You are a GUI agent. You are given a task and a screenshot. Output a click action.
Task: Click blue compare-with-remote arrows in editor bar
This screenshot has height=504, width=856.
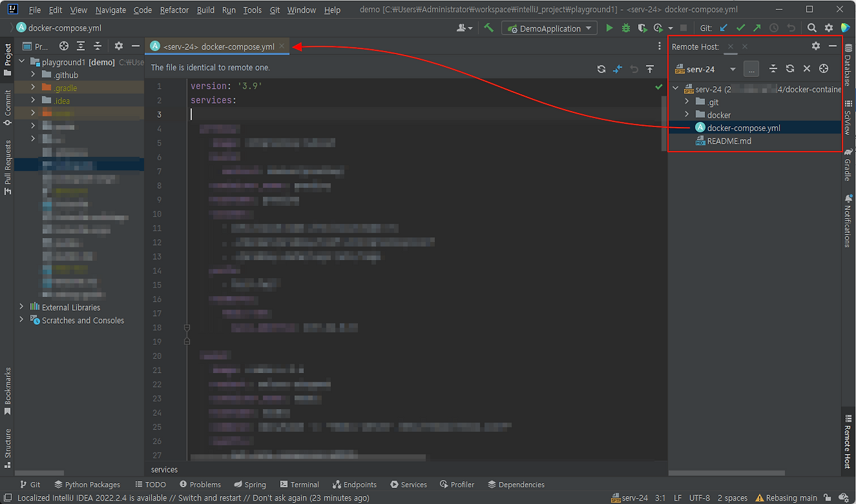[618, 69]
